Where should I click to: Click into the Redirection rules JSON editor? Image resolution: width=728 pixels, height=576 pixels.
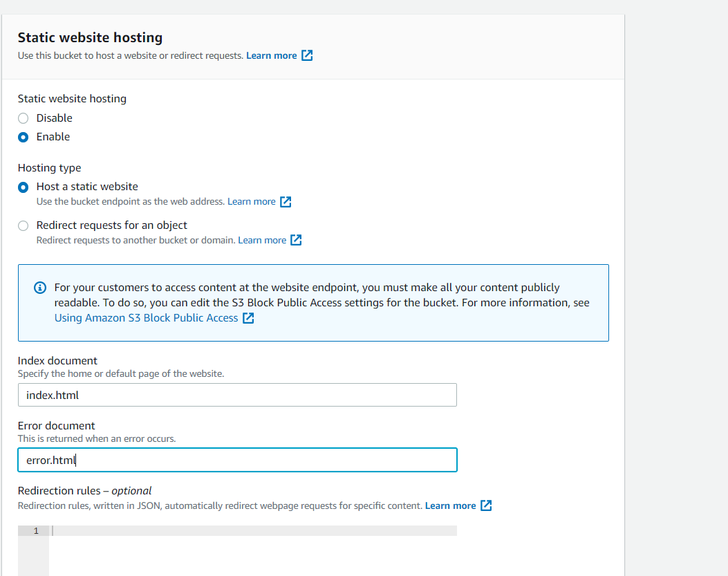[253, 550]
